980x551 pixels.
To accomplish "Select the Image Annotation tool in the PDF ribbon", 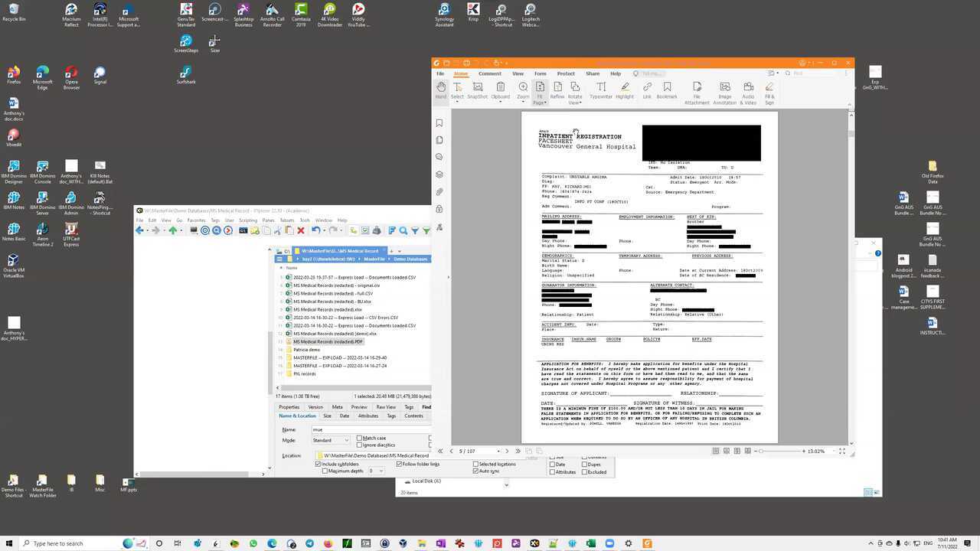I will (725, 93).
